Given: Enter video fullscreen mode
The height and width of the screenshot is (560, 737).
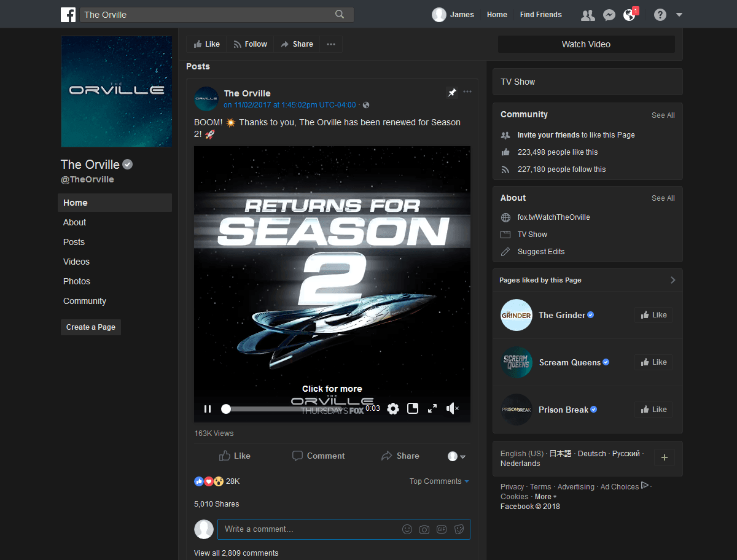Looking at the screenshot, I should [432, 408].
